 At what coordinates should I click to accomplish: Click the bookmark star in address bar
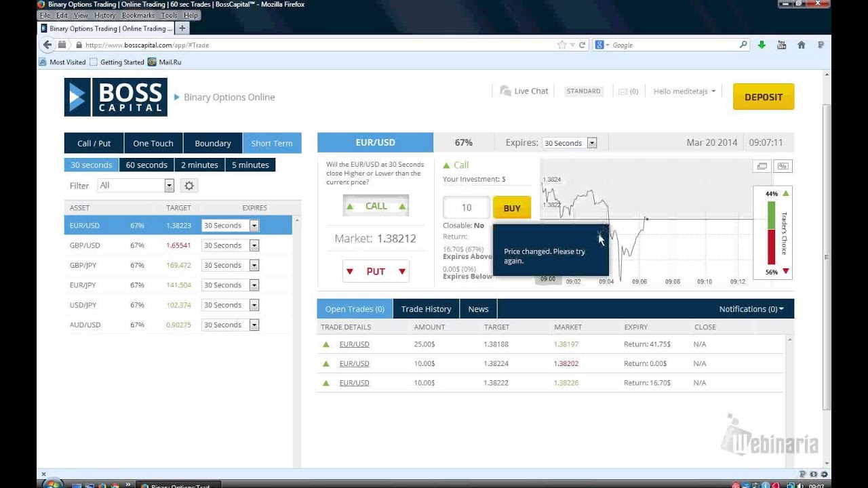click(x=561, y=45)
